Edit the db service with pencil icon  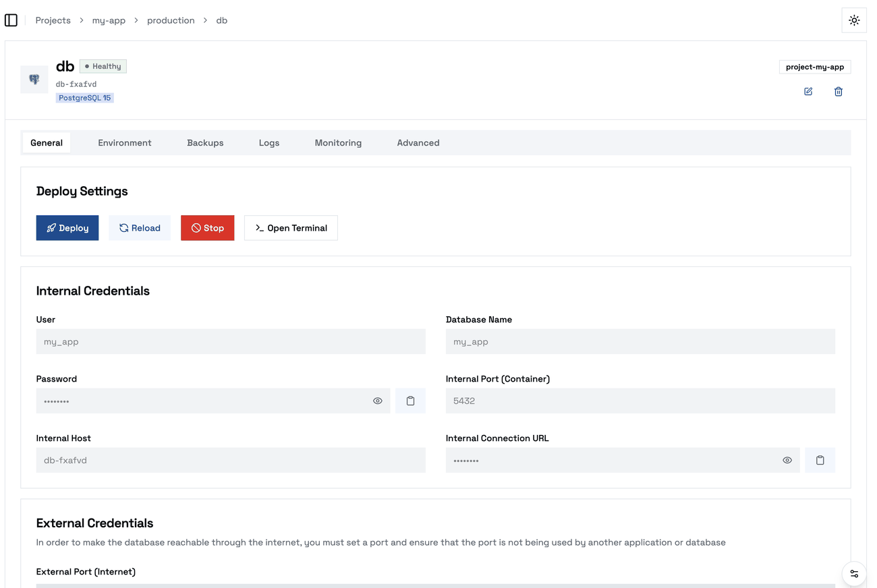[x=808, y=92]
